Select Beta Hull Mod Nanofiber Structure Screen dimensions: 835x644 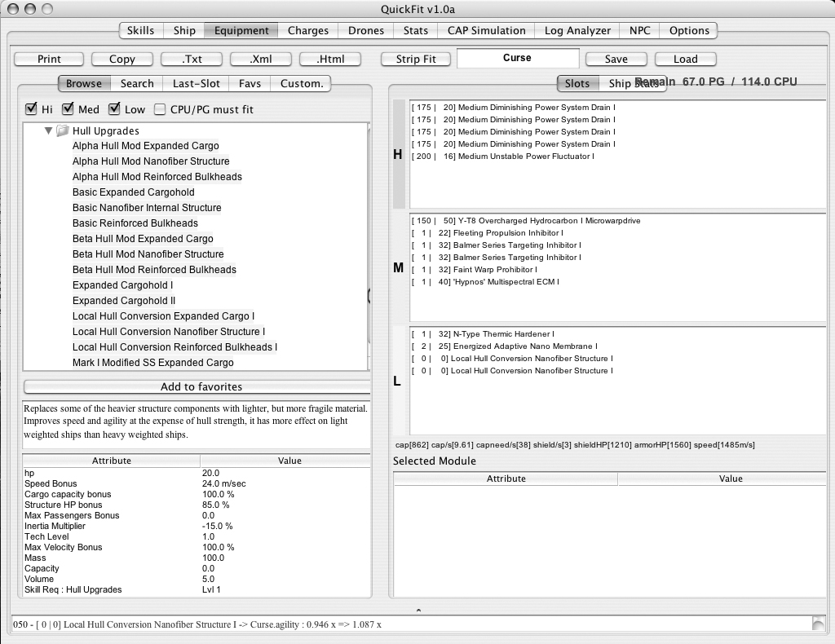[x=148, y=254]
